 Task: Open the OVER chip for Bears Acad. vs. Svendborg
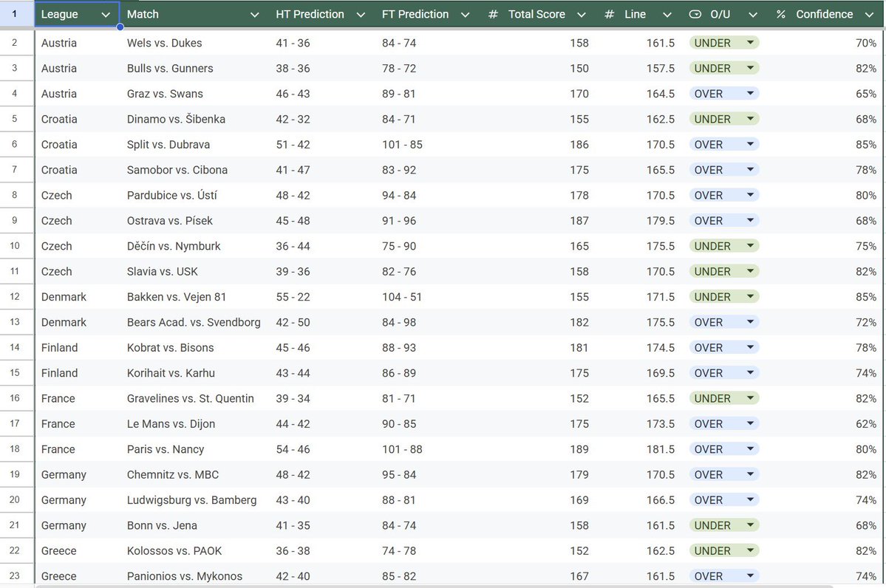click(724, 323)
